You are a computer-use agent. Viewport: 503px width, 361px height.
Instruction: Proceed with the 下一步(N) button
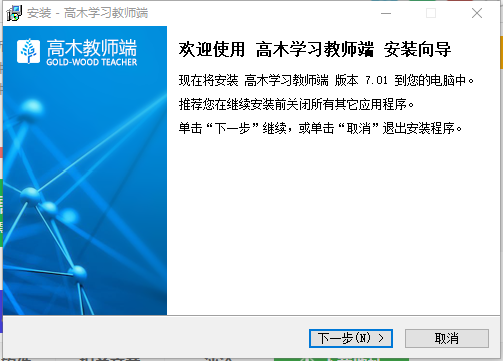tap(351, 338)
